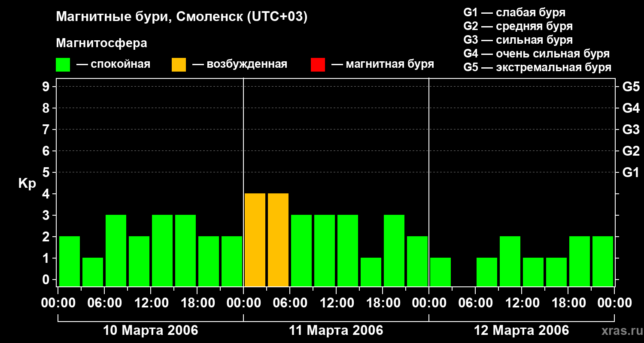The height and width of the screenshot is (343, 644).
Task: Click the green спокойная legend swatch
Action: (x=63, y=65)
